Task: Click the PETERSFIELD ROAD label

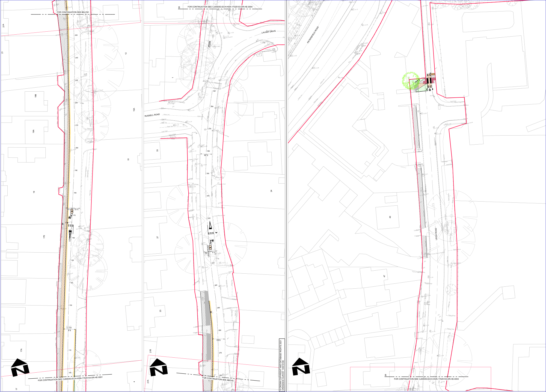Action: pyautogui.click(x=313, y=35)
